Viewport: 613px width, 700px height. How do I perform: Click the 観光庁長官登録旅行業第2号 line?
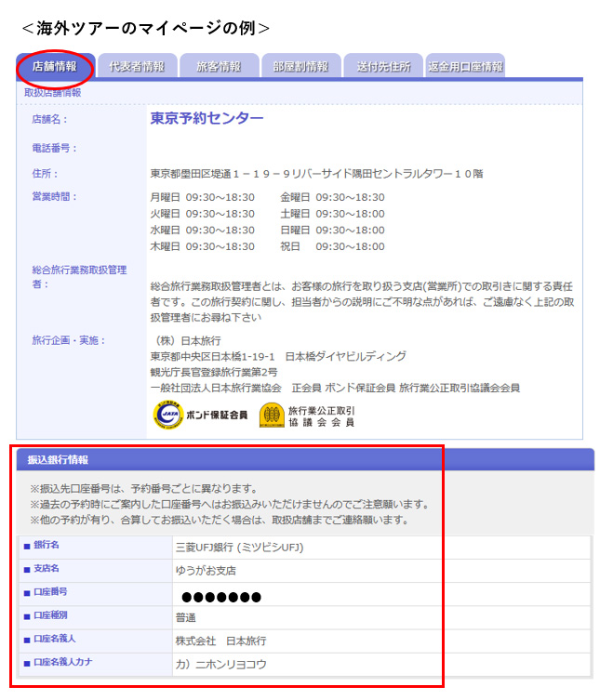coord(214,373)
